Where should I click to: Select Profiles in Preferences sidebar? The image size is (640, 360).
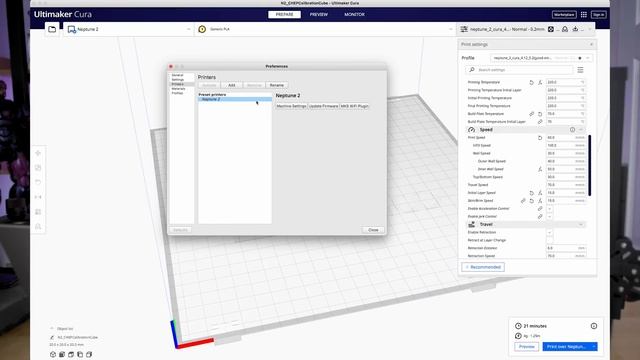pos(178,93)
